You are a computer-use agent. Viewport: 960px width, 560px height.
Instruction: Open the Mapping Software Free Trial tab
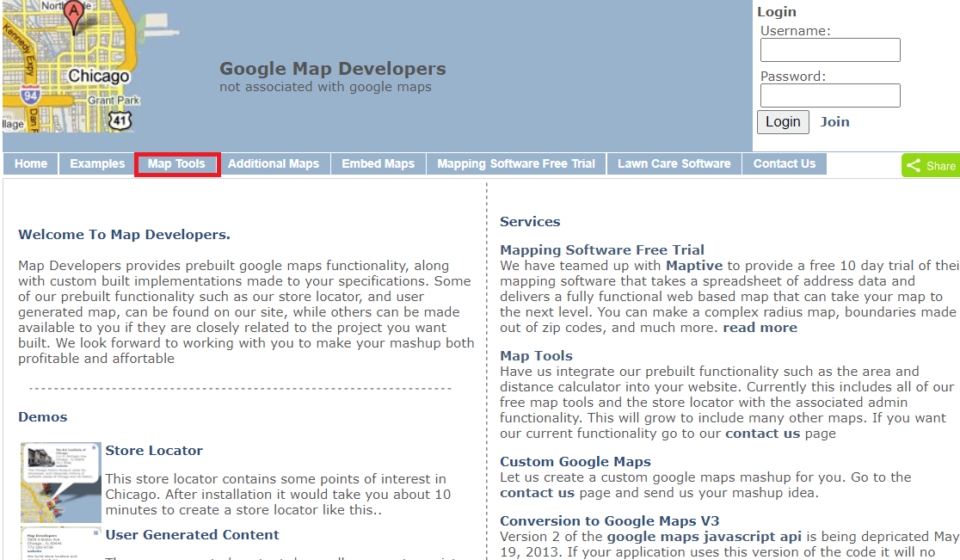[515, 163]
